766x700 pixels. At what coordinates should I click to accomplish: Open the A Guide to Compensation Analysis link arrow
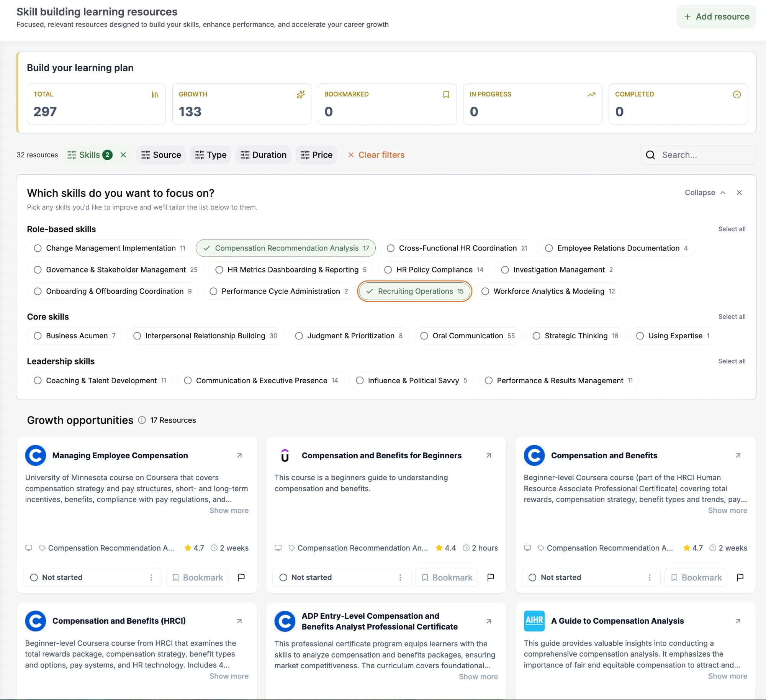[x=738, y=621]
